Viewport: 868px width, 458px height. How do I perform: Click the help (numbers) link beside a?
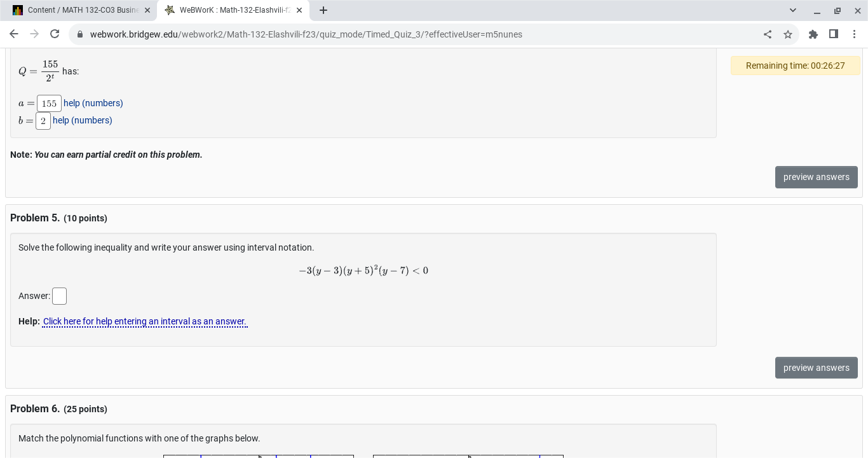click(x=93, y=103)
